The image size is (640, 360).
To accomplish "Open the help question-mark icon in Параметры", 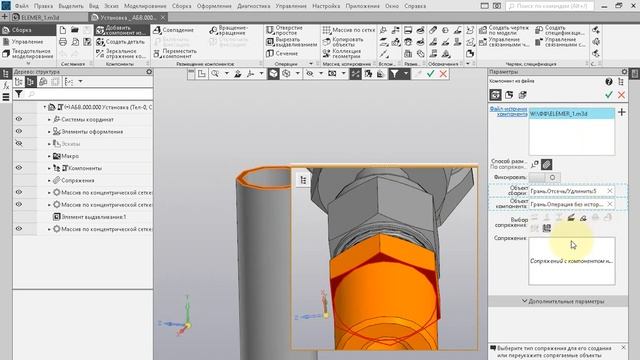I will click(x=609, y=82).
